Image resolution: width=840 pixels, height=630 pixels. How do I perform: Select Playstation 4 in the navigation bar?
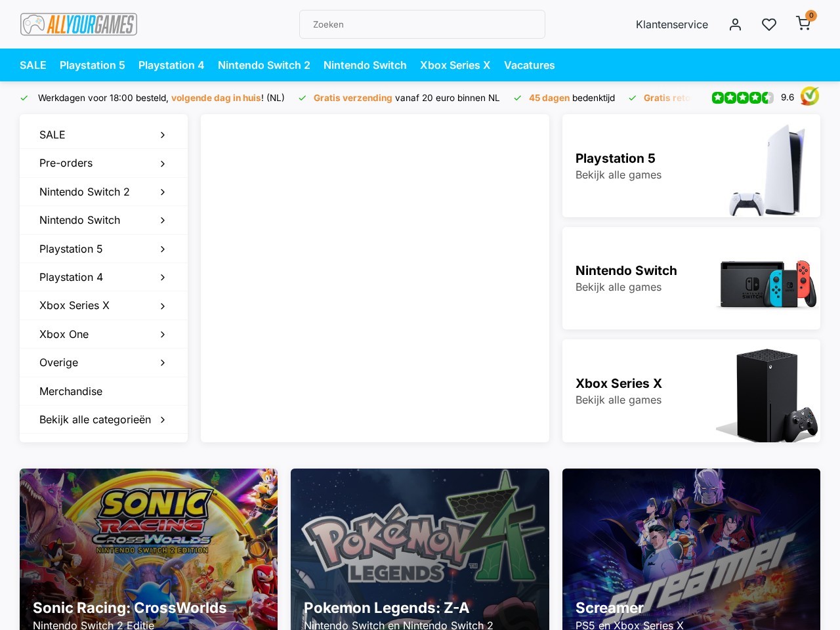tap(171, 65)
